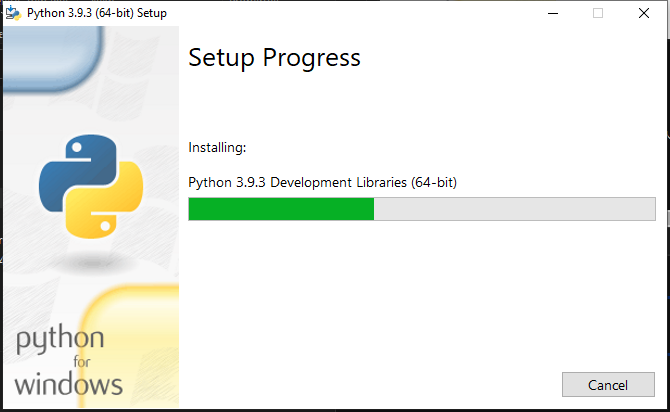Open the installer icon in title bar

[13, 13]
